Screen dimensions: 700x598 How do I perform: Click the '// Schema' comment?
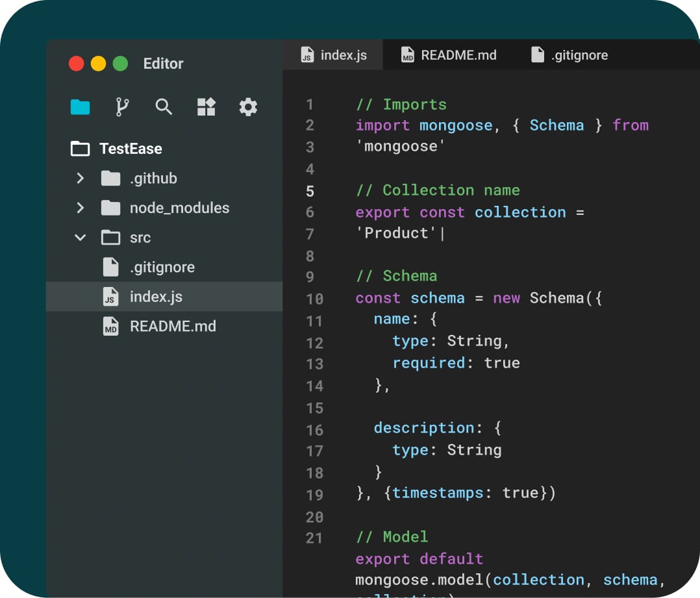coord(396,276)
